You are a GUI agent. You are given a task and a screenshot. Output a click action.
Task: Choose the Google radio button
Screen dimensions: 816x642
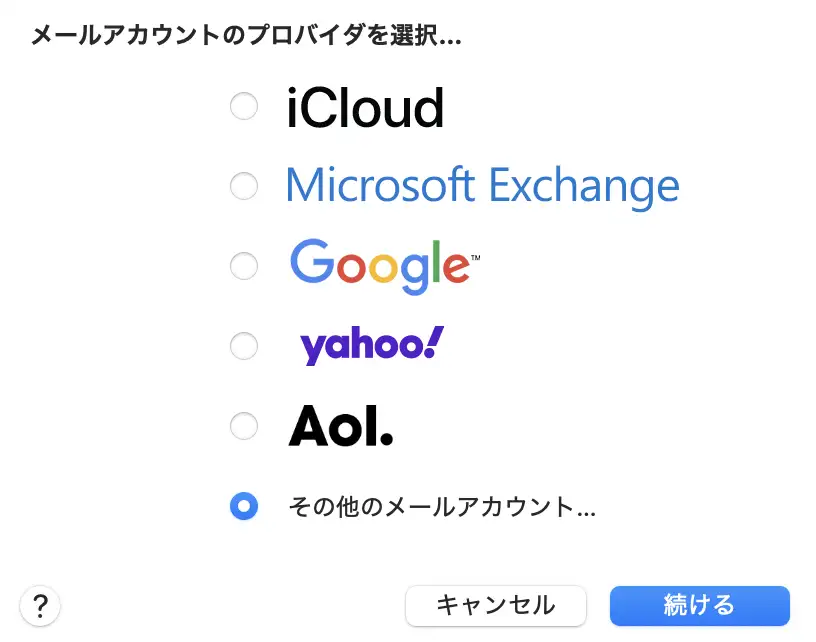click(244, 266)
